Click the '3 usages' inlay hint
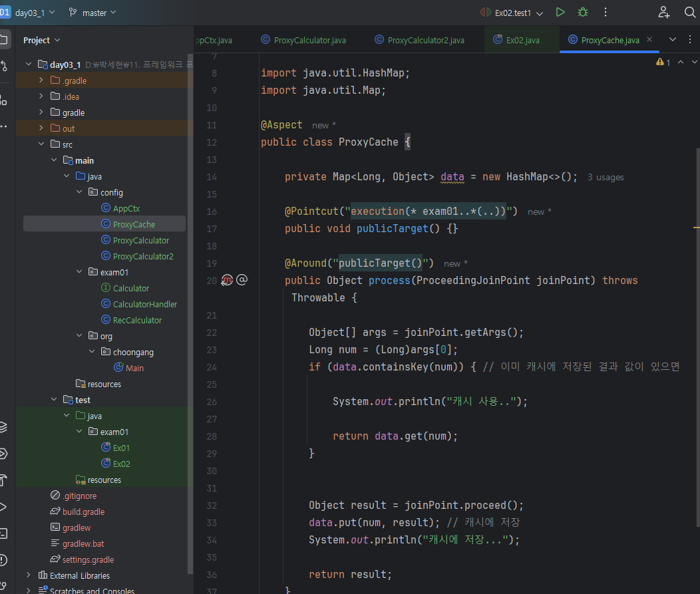The height and width of the screenshot is (594, 700). pyautogui.click(x=606, y=177)
